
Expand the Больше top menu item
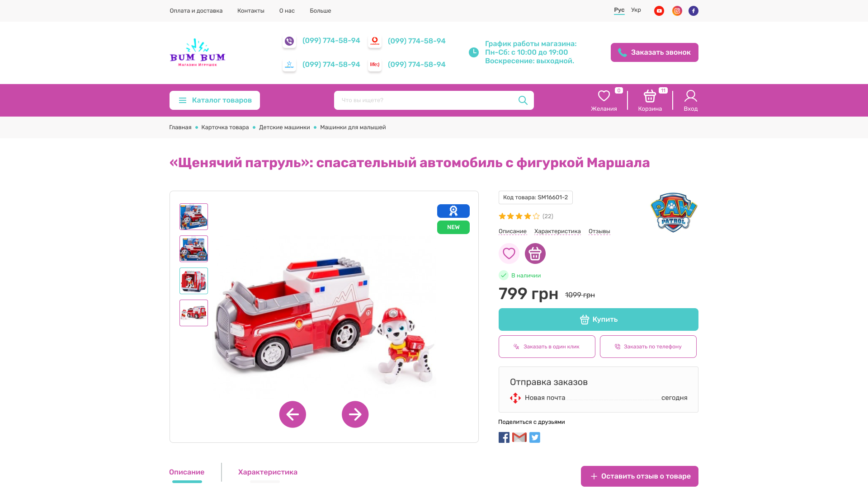coord(321,11)
